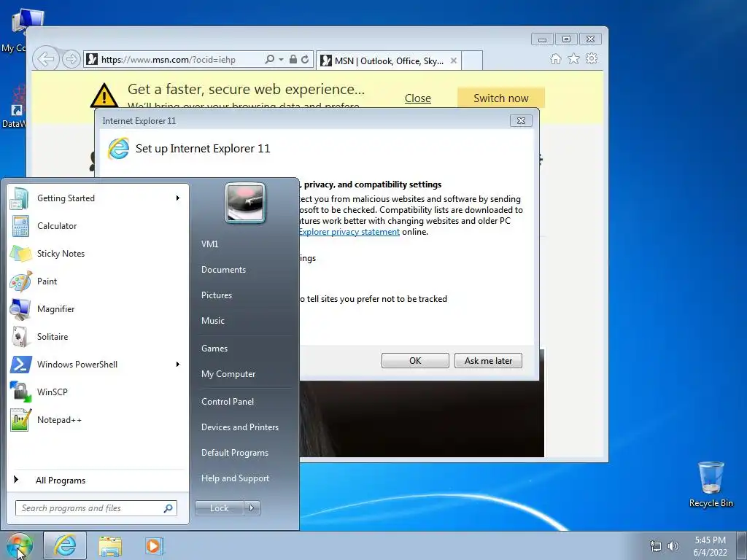The width and height of the screenshot is (747, 560).
Task: Open address bar autocomplete dropdown arrow
Action: (281, 60)
